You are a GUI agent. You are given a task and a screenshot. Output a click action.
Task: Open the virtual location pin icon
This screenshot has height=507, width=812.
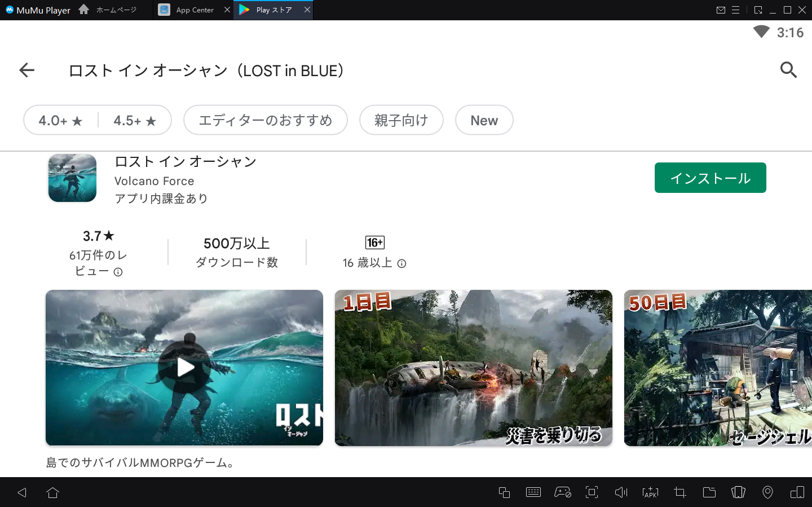tap(767, 492)
